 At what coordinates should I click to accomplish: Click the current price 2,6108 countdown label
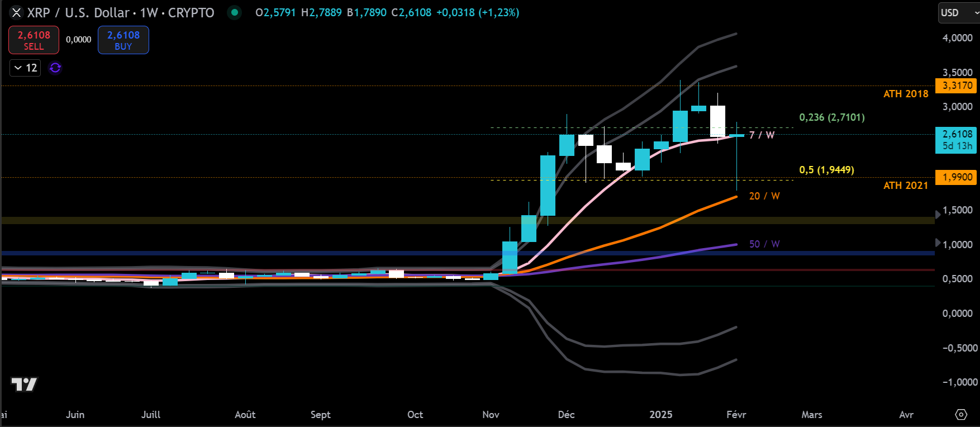[957, 140]
